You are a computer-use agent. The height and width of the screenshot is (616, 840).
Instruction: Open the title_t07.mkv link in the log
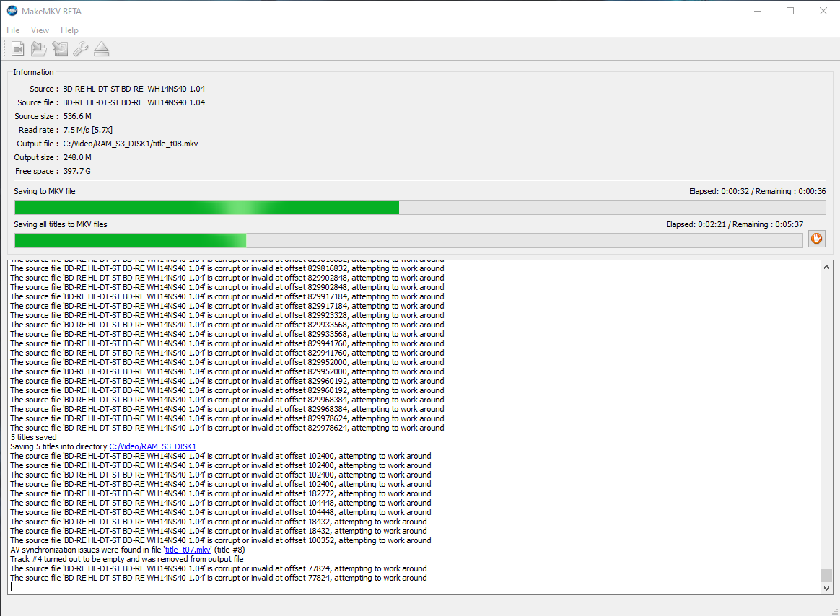(x=188, y=550)
